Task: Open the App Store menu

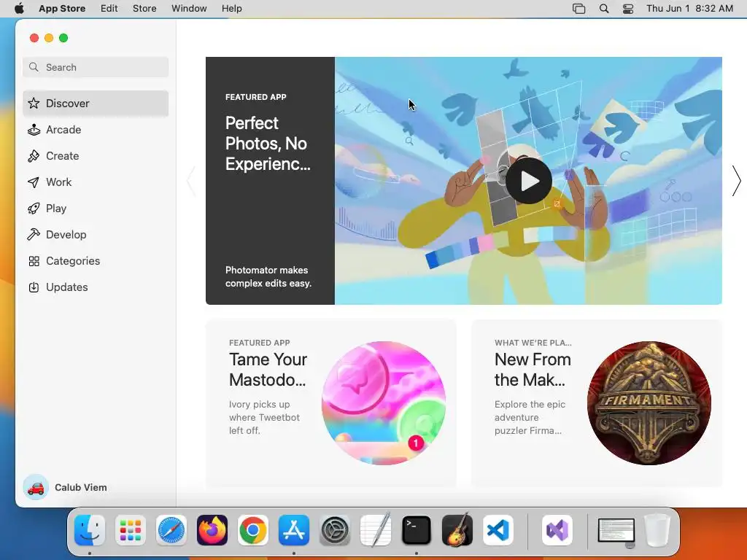Action: (62, 9)
